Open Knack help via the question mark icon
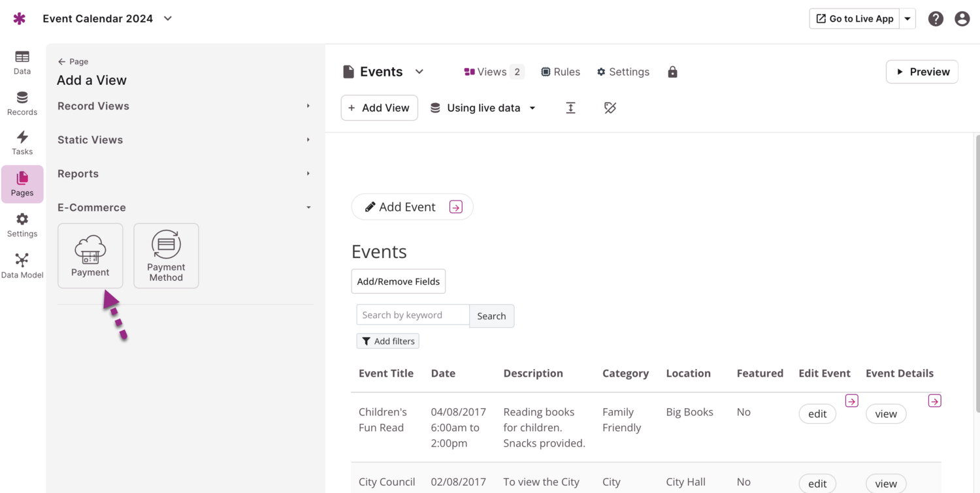 tap(936, 18)
